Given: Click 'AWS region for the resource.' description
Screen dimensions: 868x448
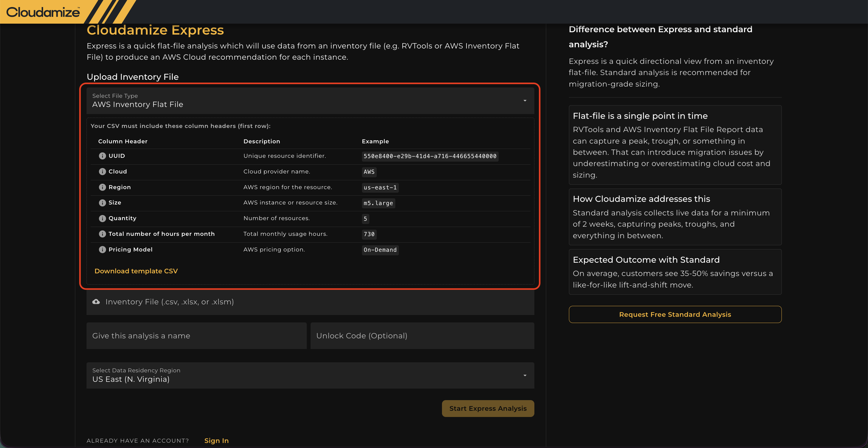Looking at the screenshot, I should pos(288,187).
